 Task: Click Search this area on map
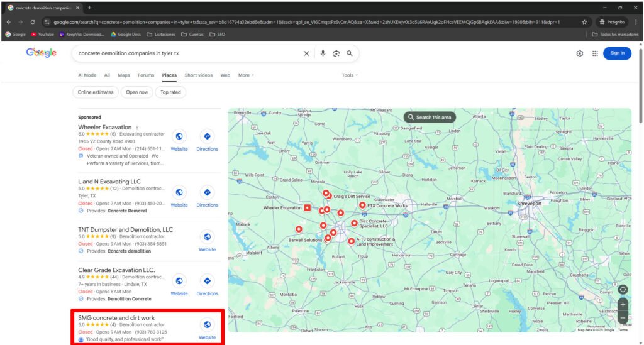[x=430, y=118]
